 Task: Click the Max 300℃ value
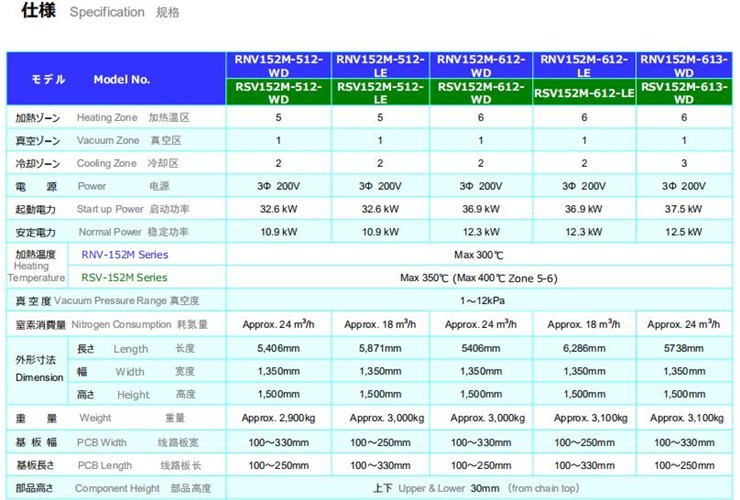coord(479,255)
